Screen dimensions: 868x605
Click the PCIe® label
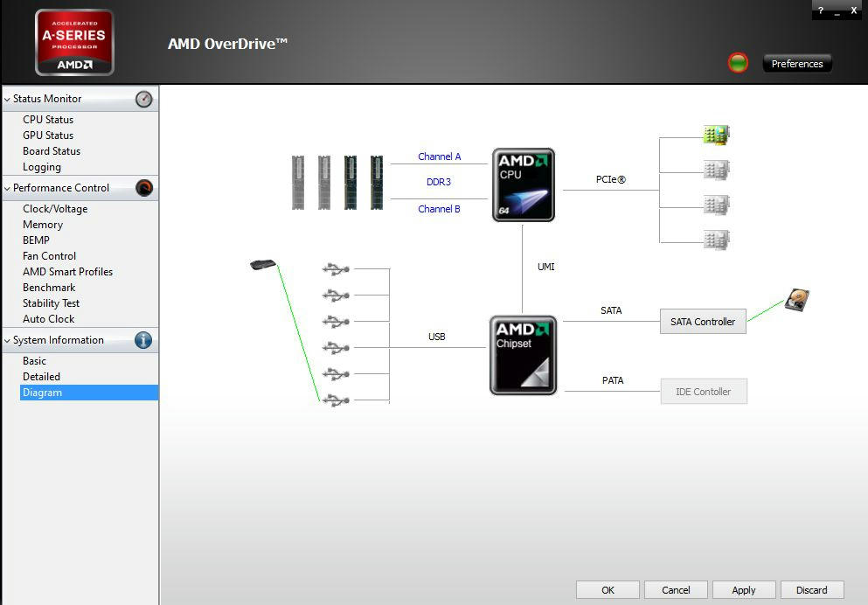(611, 179)
